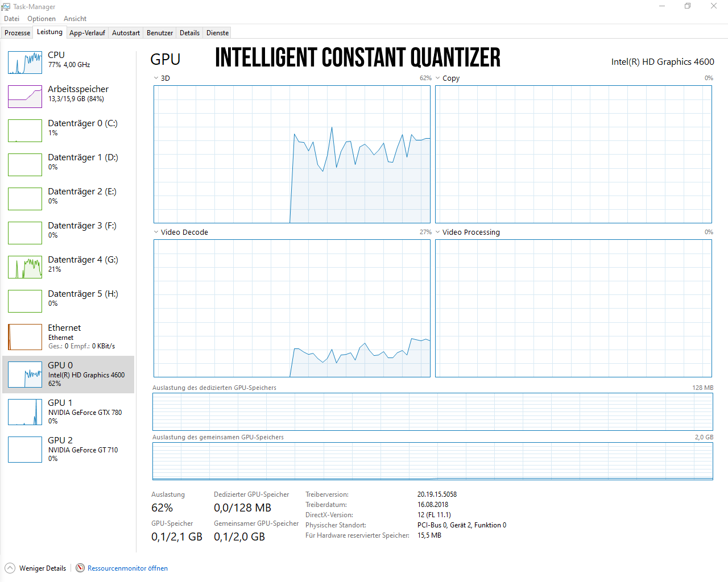Screen dimensions: 728x582
Task: Open the Arbeitsspeicher memory graph thumbnail
Action: pyautogui.click(x=25, y=97)
